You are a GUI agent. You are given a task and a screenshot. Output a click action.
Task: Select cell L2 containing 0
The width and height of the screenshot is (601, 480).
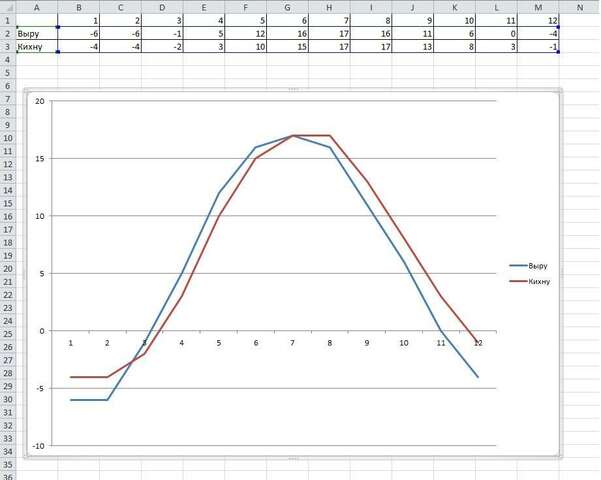click(x=496, y=34)
